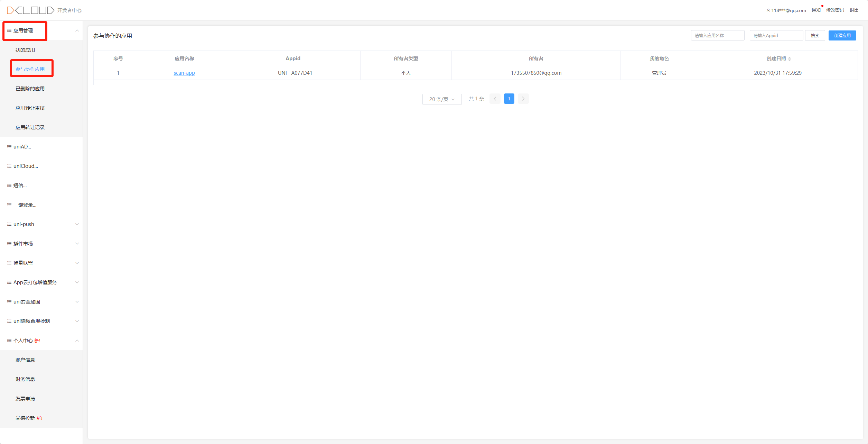Image resolution: width=868 pixels, height=444 pixels.
Task: Click the list icon beside uniCloud
Action: (9, 166)
